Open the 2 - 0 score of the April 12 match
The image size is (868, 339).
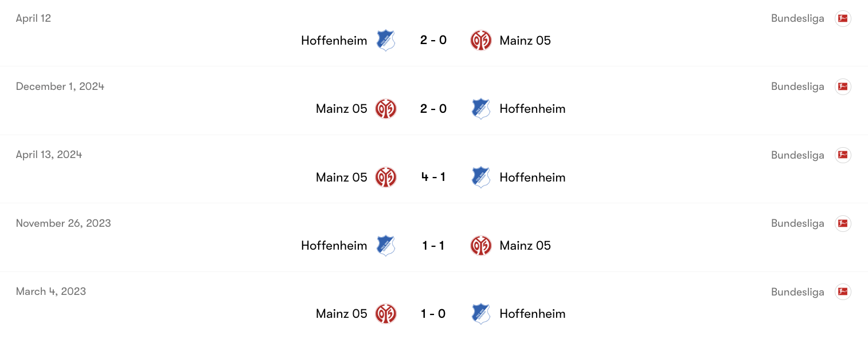(433, 40)
